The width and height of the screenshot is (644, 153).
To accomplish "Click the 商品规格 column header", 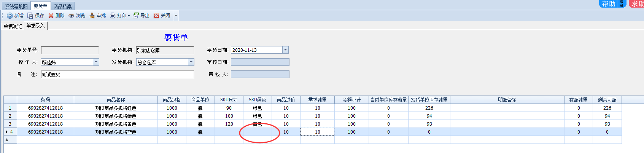I will click(x=172, y=100).
